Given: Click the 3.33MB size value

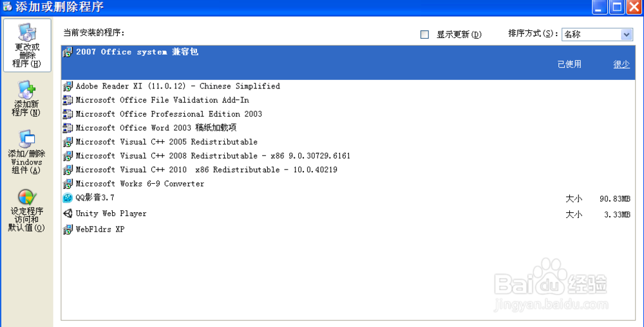Looking at the screenshot, I should [618, 215].
